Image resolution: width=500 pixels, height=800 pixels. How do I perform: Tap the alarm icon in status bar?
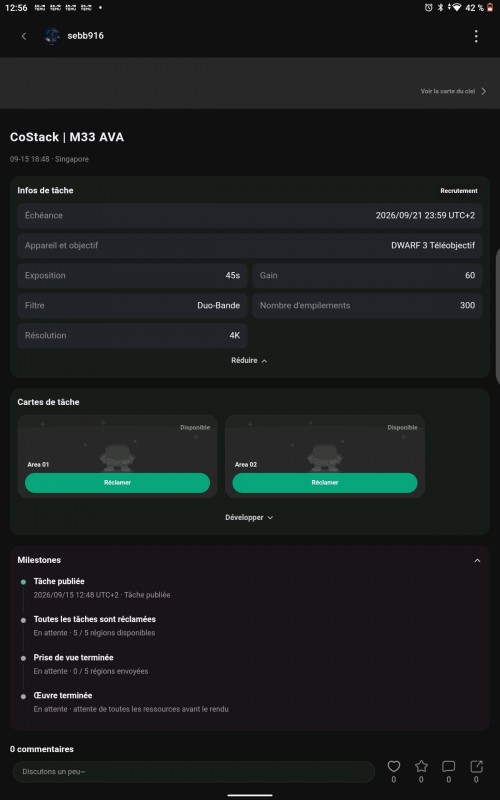(428, 8)
